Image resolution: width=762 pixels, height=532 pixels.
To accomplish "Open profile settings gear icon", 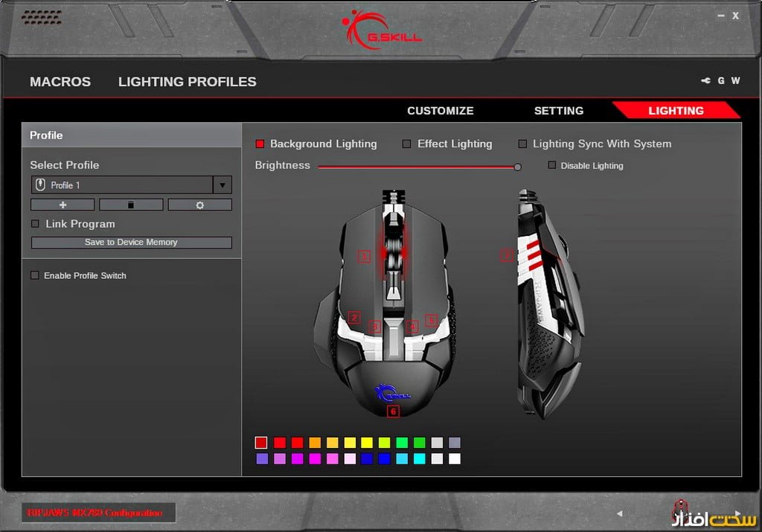I will point(199,205).
